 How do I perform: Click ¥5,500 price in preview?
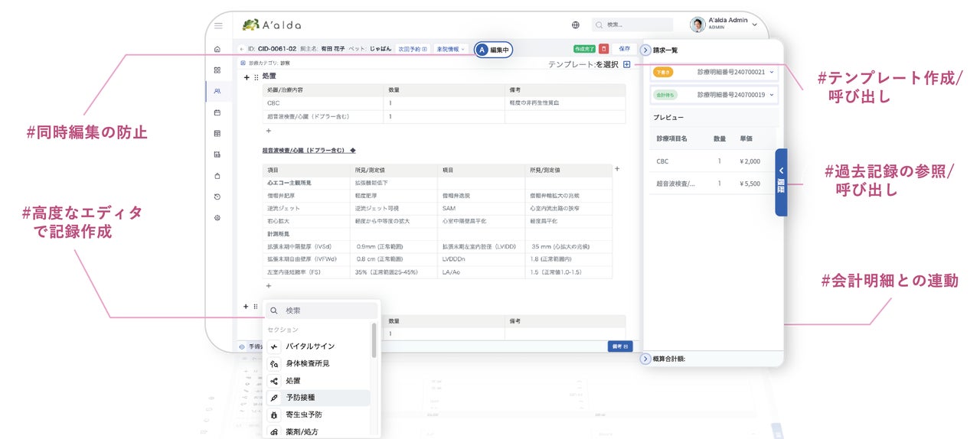[x=750, y=184]
